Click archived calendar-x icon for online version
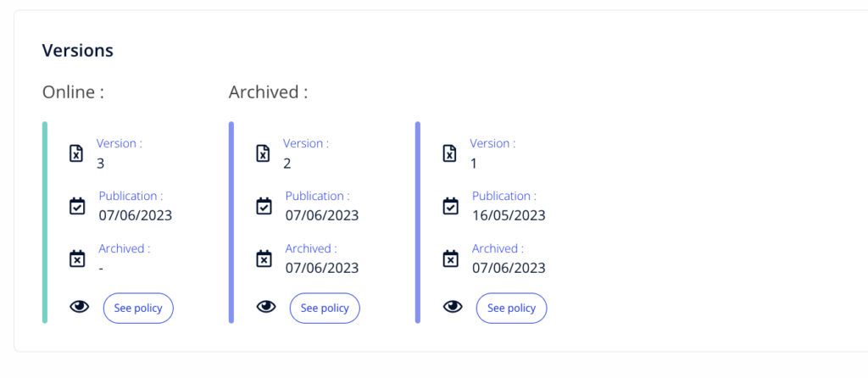Screen dimensions: 868x378 point(77,258)
